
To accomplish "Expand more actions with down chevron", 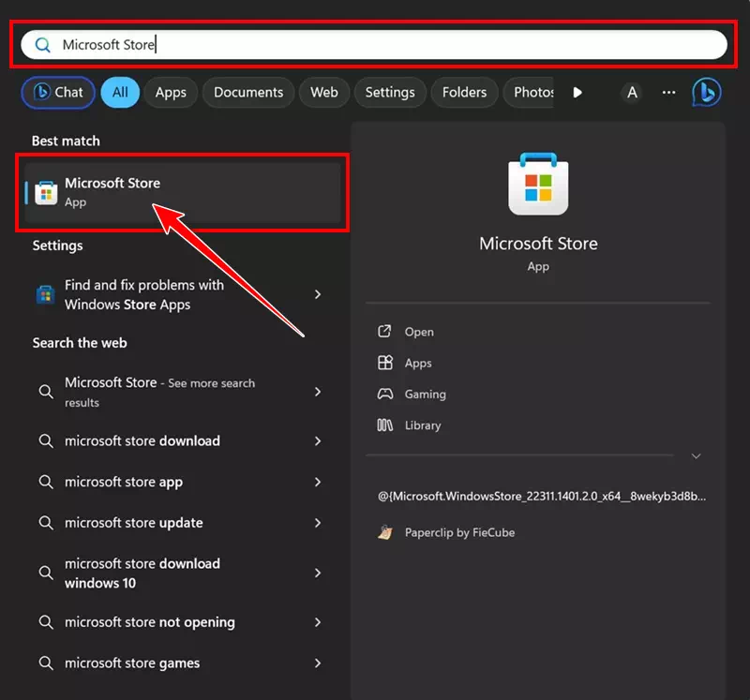I will [696, 456].
